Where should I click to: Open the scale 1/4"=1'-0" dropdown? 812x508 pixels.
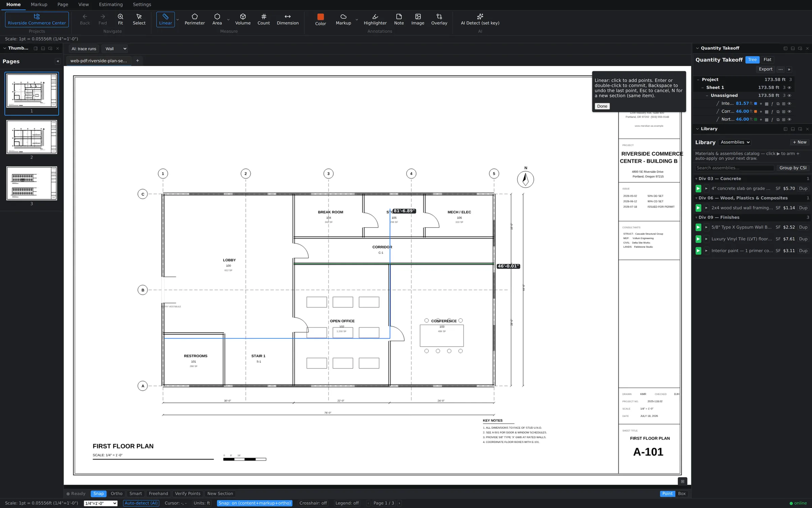pos(100,503)
